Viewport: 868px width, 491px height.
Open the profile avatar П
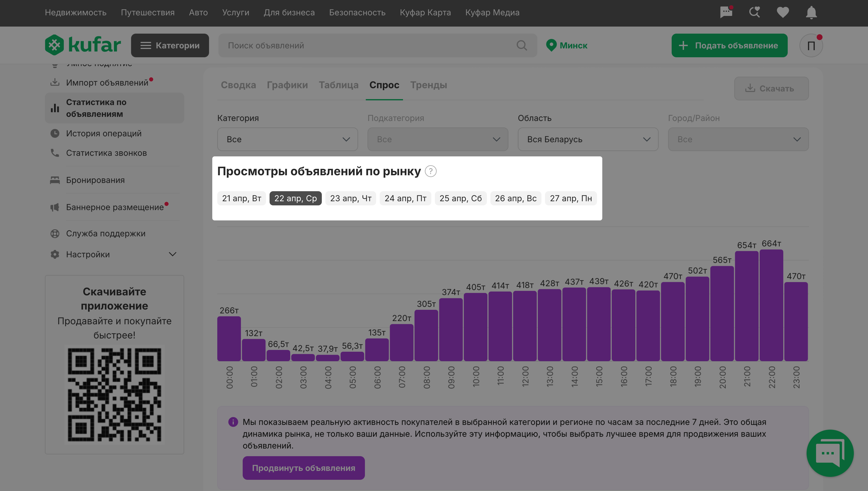tap(811, 45)
